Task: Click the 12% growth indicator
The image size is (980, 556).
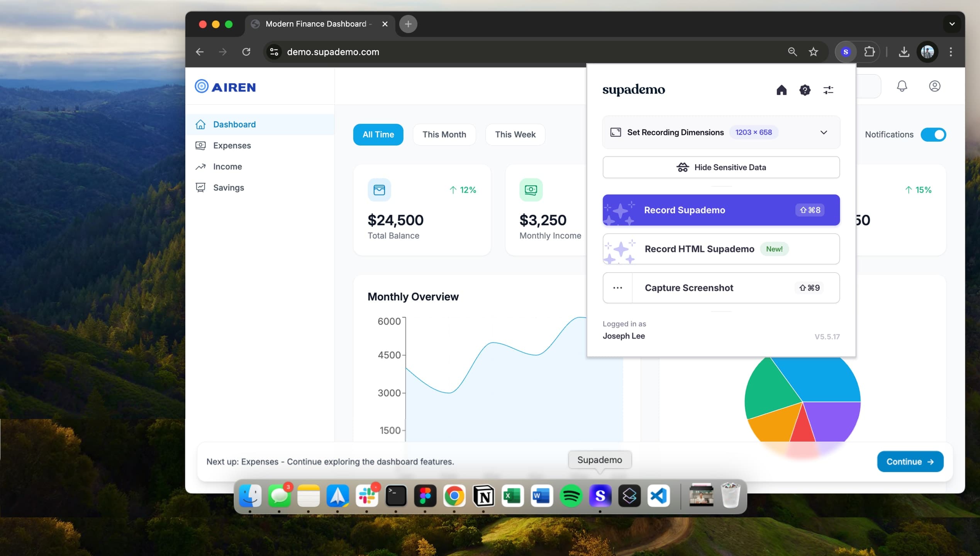Action: (463, 190)
